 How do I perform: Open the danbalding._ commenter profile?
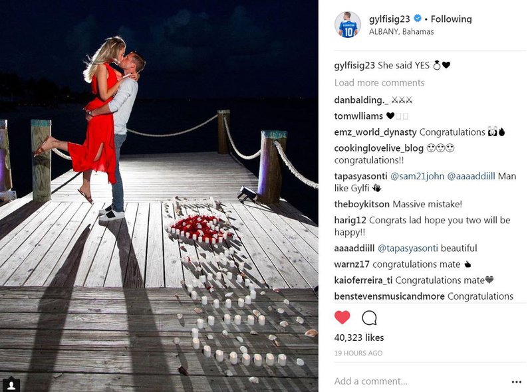pos(361,100)
